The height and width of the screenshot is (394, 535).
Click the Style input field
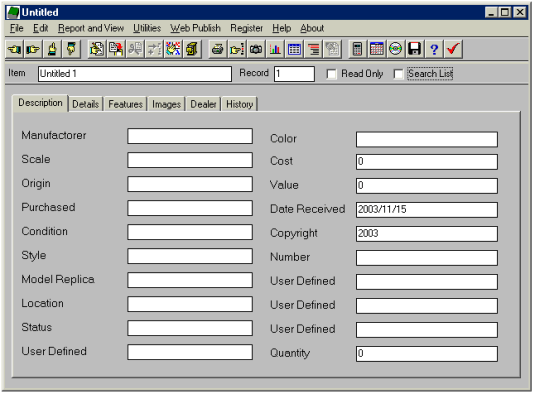point(190,256)
